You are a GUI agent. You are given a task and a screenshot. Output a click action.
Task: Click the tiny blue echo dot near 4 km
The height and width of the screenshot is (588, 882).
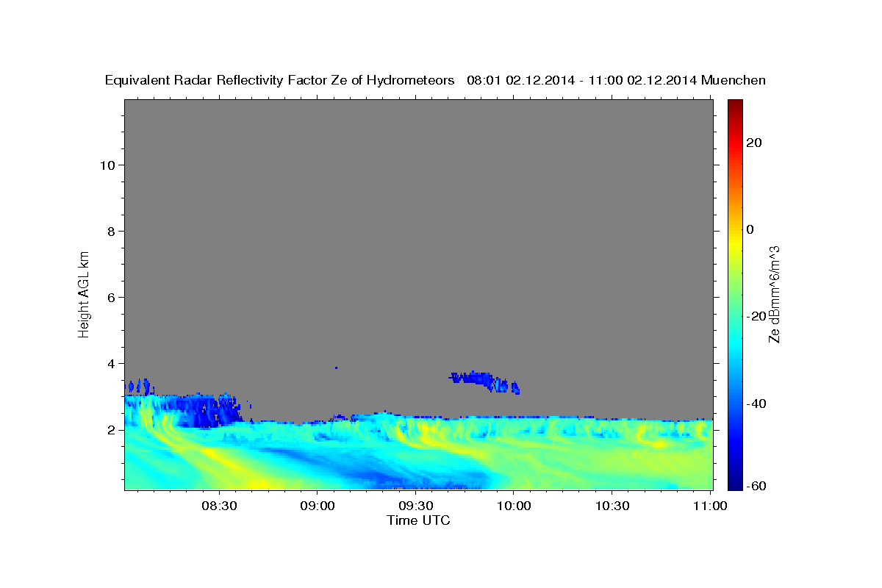[336, 367]
